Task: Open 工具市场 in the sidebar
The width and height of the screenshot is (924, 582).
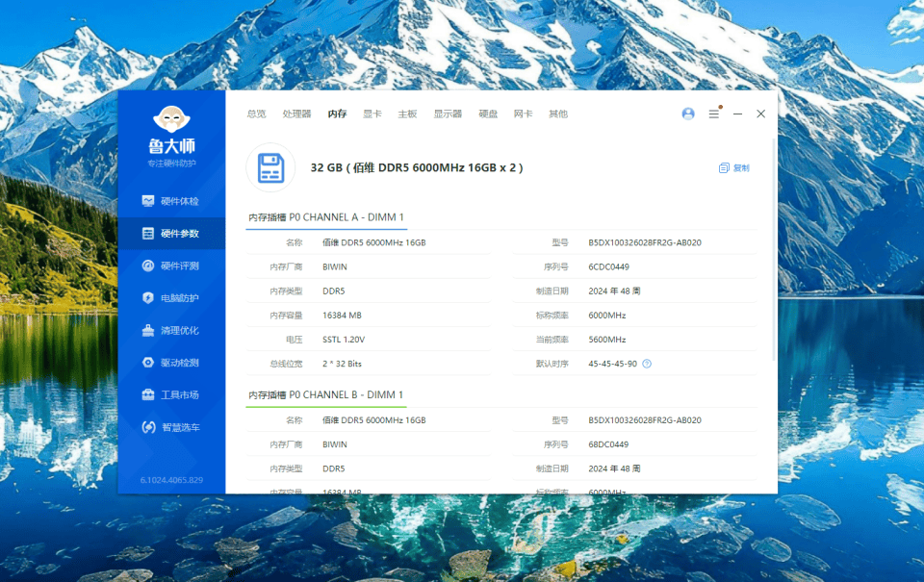Action: click(171, 394)
